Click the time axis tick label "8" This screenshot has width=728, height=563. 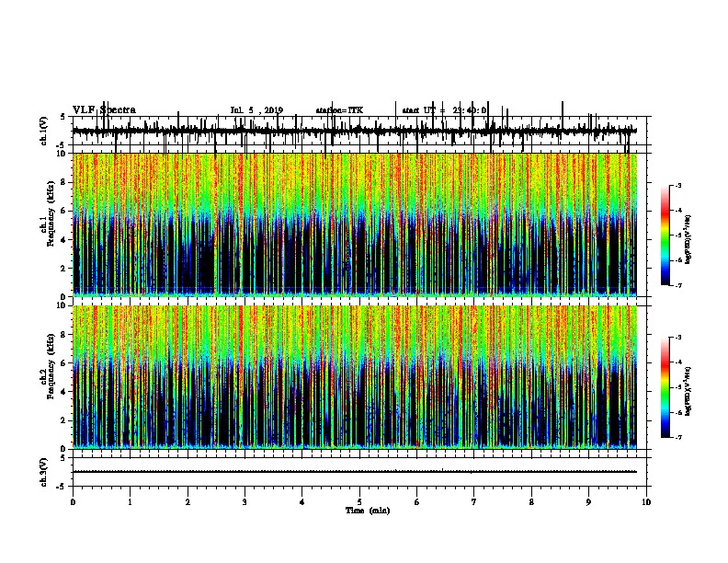(x=531, y=502)
